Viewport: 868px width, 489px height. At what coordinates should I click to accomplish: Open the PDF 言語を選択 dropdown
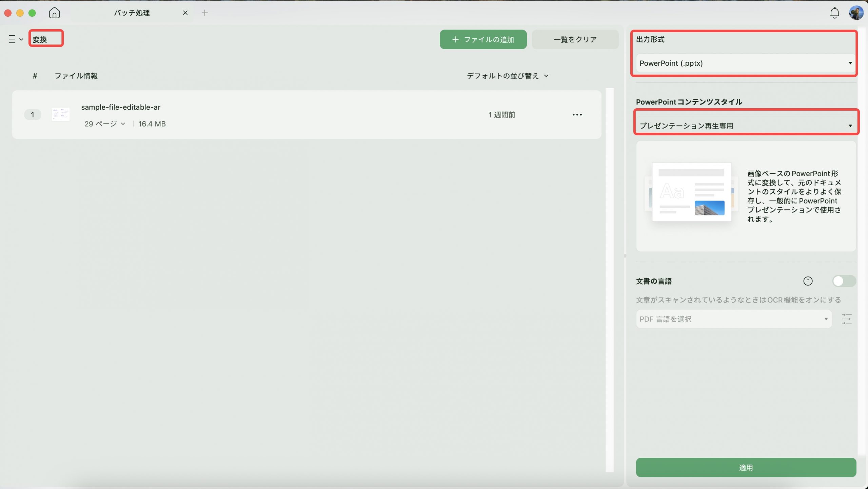(734, 319)
